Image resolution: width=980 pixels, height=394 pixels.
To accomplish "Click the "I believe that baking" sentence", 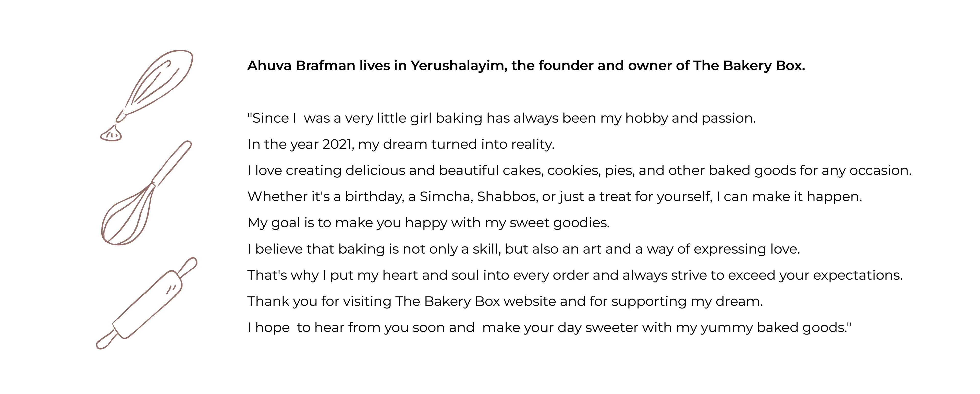I will pyautogui.click(x=523, y=249).
